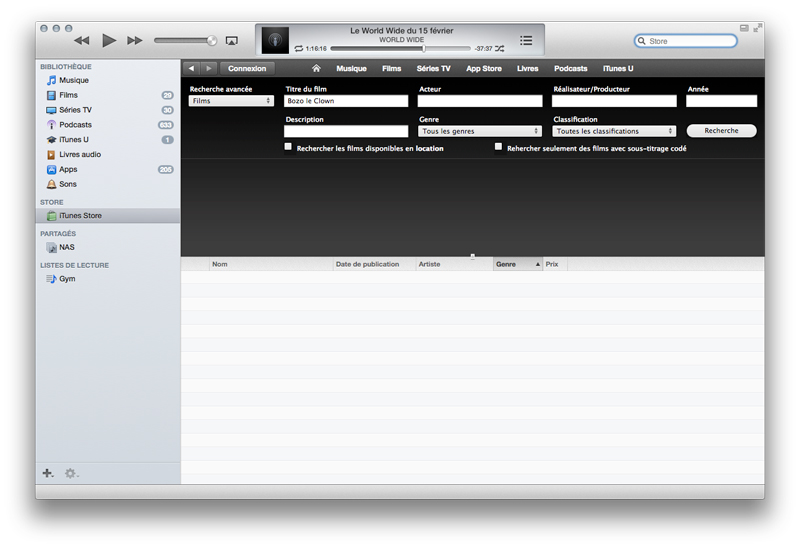This screenshot has width=800, height=548.
Task: Select Films in the library sidebar
Action: 108,95
